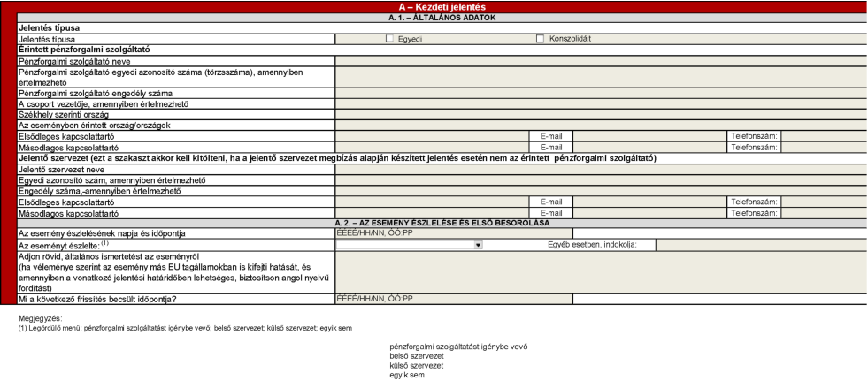The image size is (868, 381).
Task: Click the short event description text area
Action: (x=601, y=272)
